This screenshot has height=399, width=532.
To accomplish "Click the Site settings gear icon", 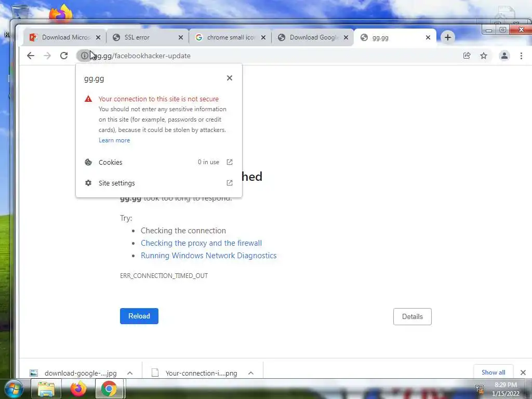I will pos(88,183).
